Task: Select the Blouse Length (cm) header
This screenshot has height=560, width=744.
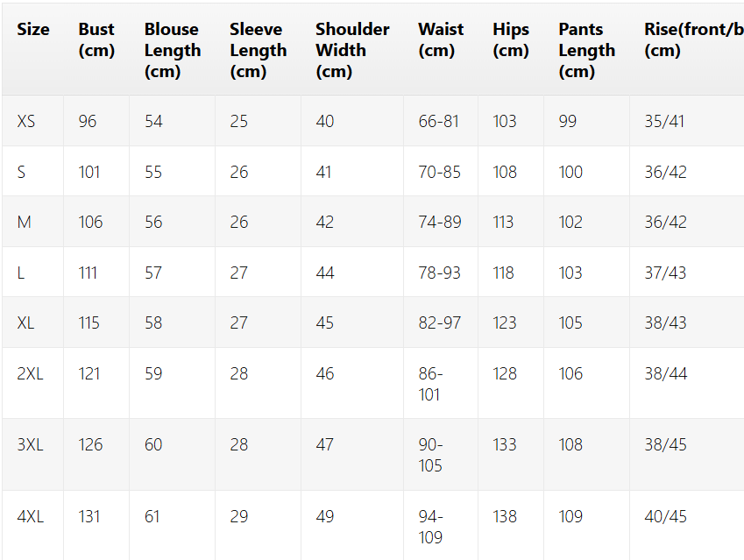Action: click(173, 50)
